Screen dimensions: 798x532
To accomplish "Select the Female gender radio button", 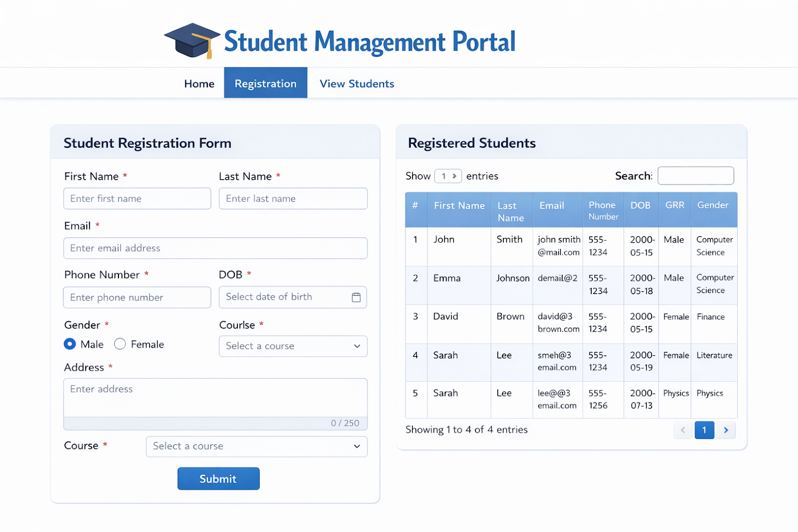I will (120, 344).
